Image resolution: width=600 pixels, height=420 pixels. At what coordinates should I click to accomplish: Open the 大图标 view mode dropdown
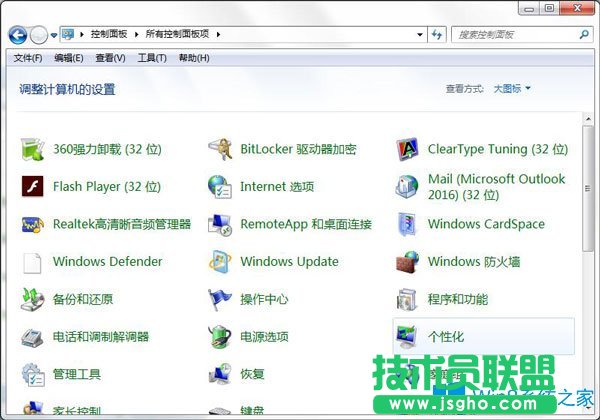click(x=512, y=89)
